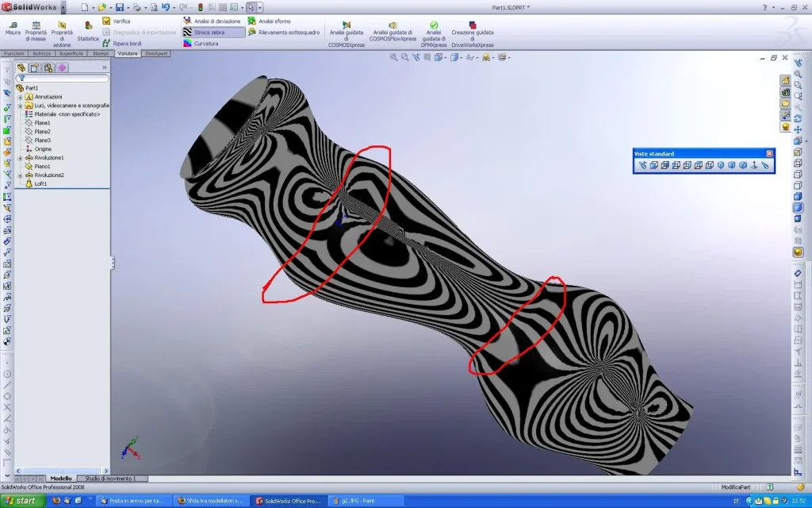The height and width of the screenshot is (508, 812).
Task: Click the Open file folder icon
Action: tap(102, 7)
